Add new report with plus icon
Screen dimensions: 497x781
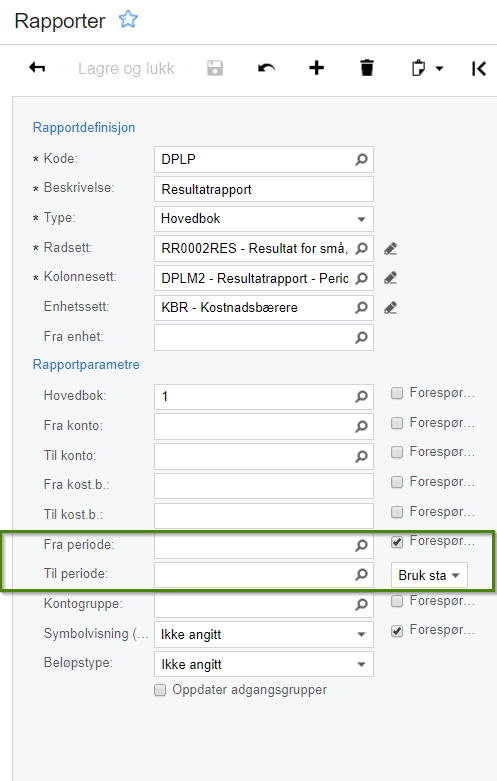point(316,68)
